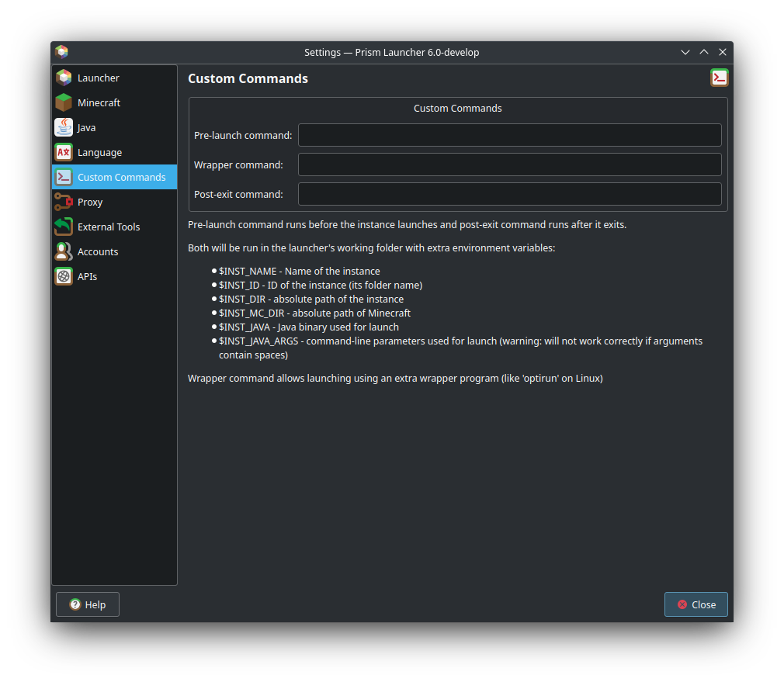
Task: Switch to the Java settings page
Action: (115, 127)
